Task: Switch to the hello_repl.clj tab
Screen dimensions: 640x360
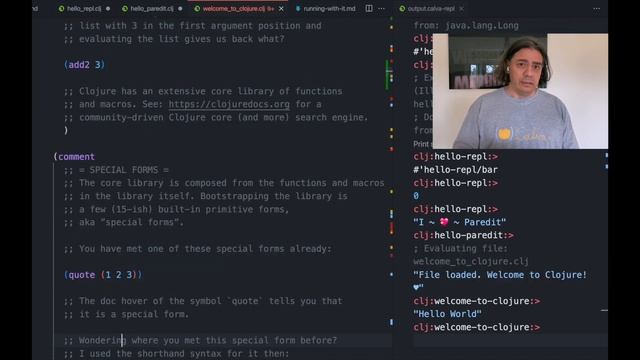Action: coord(84,9)
